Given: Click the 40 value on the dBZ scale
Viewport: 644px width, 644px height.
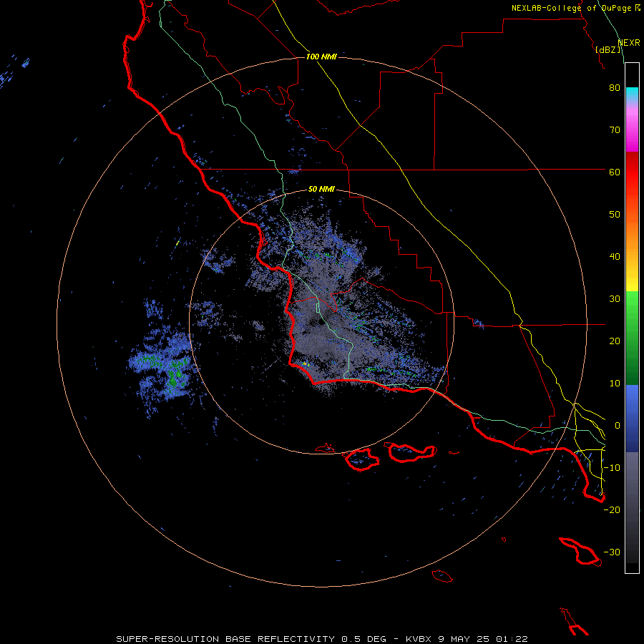Looking at the screenshot, I should 615,257.
